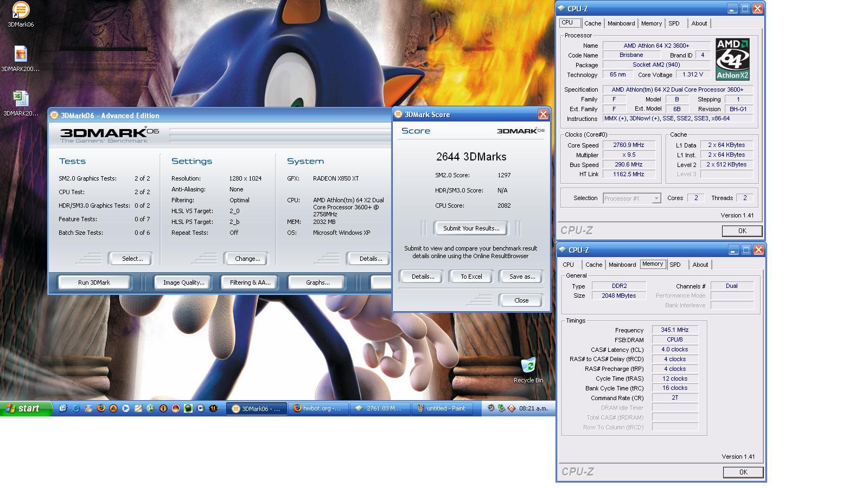Export the score with To Excel
868x488 pixels.
click(x=471, y=277)
